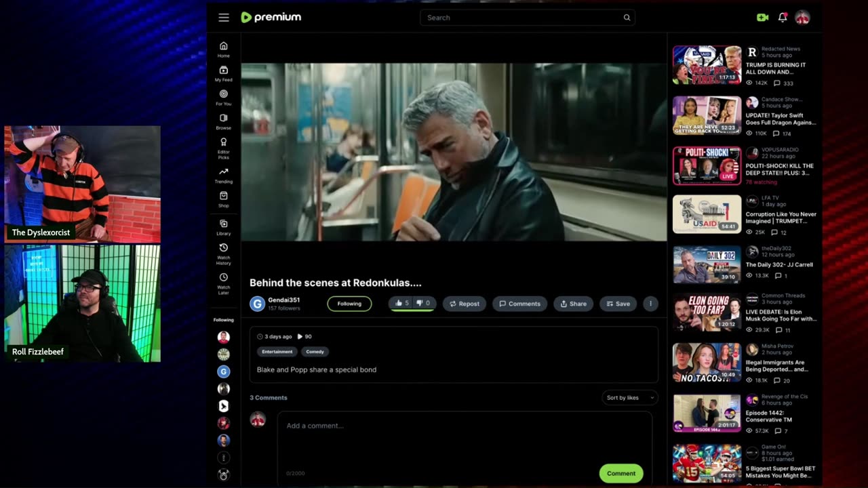Click the Rumble premium logo
868x488 pixels.
tap(271, 18)
